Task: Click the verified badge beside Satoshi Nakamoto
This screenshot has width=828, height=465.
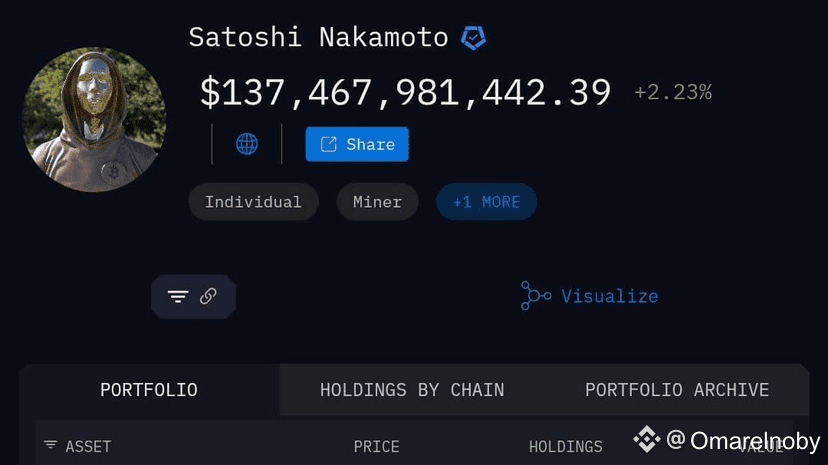Action: tap(473, 39)
